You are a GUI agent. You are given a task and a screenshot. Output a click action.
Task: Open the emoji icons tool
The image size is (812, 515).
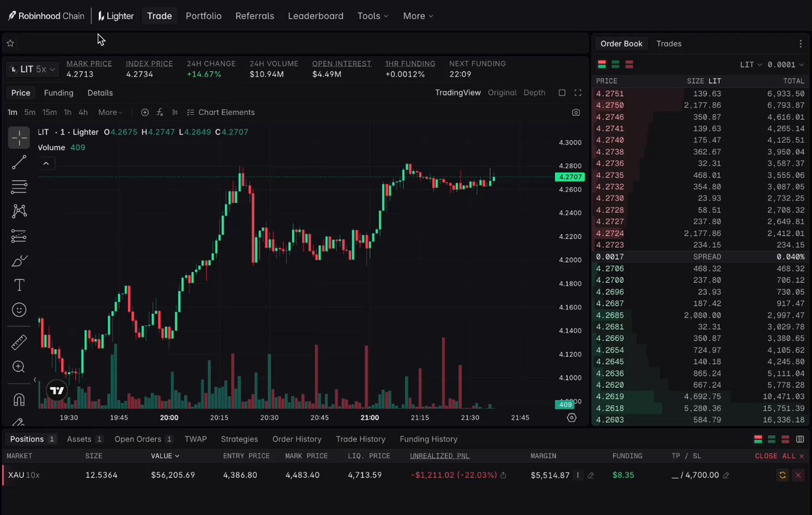pyautogui.click(x=19, y=309)
